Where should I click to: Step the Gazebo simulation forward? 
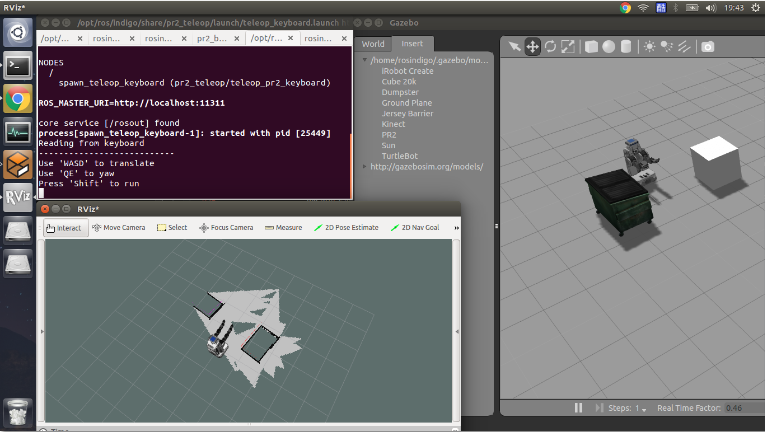599,408
